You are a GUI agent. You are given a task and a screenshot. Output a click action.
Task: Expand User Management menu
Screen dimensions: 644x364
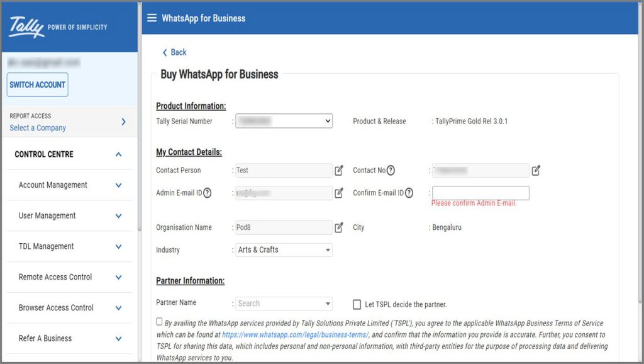(x=118, y=216)
